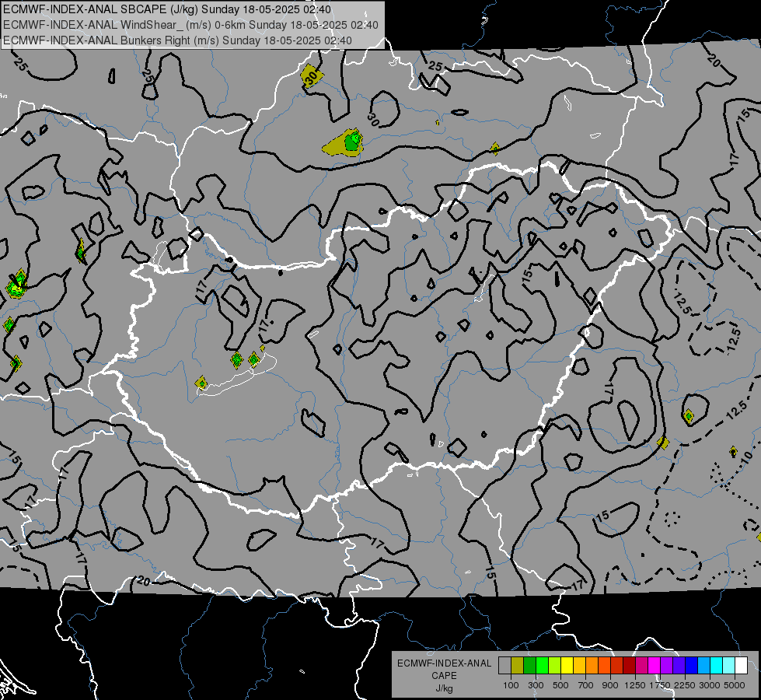
Task: Click the 30 label on the olive patch
Action: [311, 76]
